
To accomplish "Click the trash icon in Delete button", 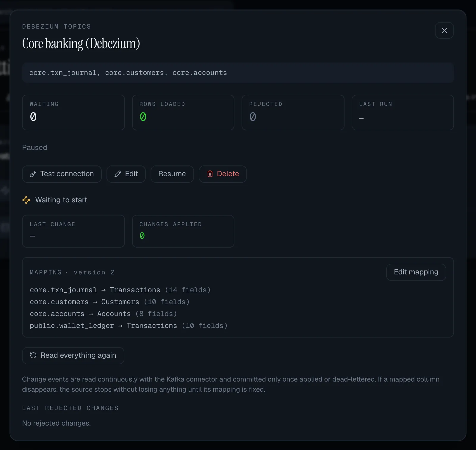I will click(210, 174).
